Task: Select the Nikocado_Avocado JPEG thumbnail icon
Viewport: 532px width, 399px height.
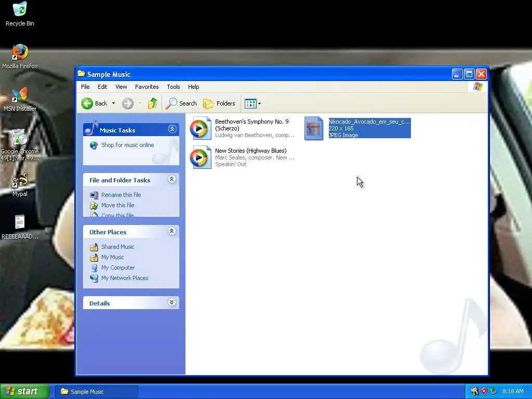Action: (314, 128)
